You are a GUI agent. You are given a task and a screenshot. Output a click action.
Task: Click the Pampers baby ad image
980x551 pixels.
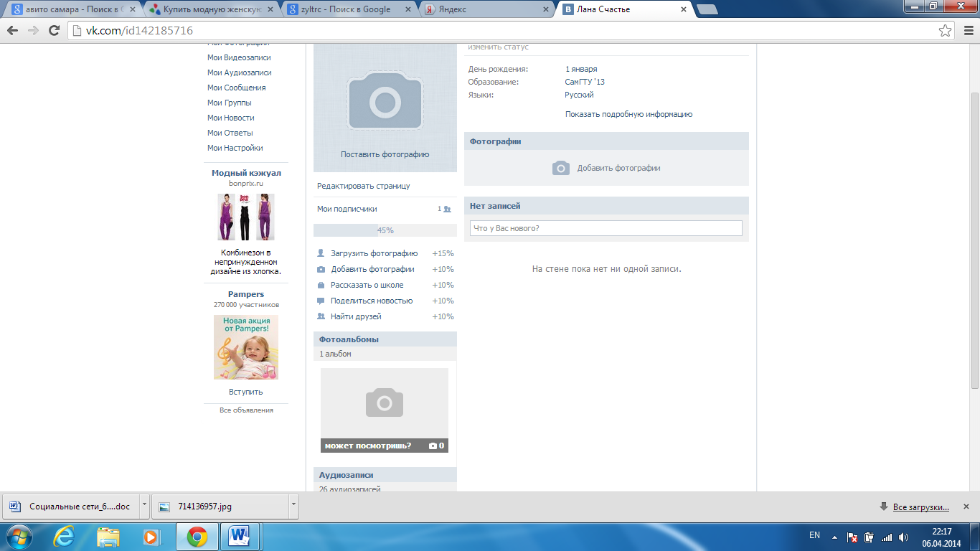(246, 347)
